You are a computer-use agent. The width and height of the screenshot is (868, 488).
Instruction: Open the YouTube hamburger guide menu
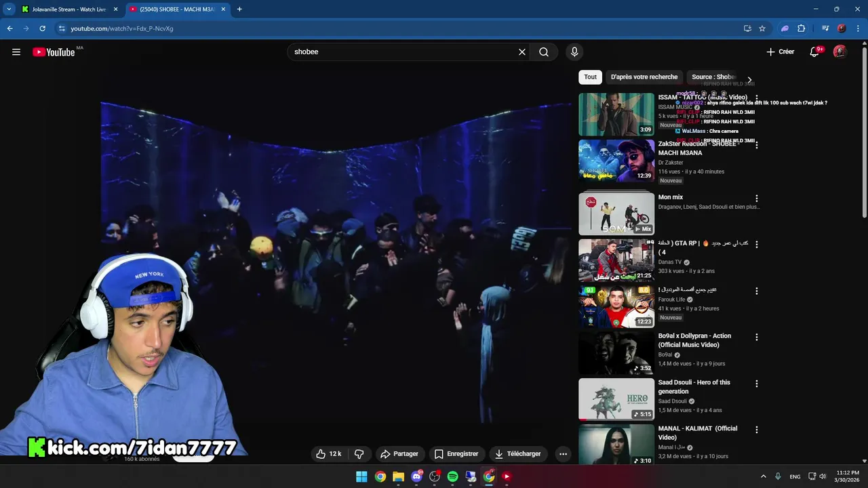tap(16, 52)
